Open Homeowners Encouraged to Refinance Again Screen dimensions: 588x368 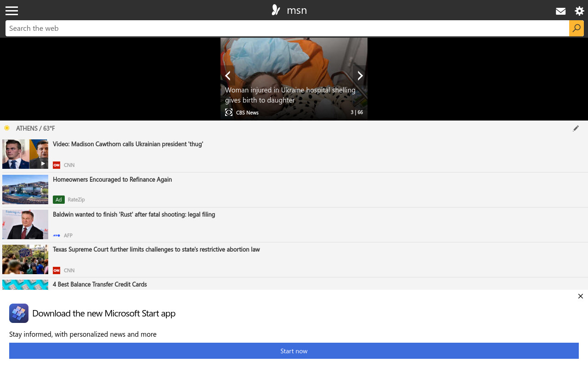point(113,179)
